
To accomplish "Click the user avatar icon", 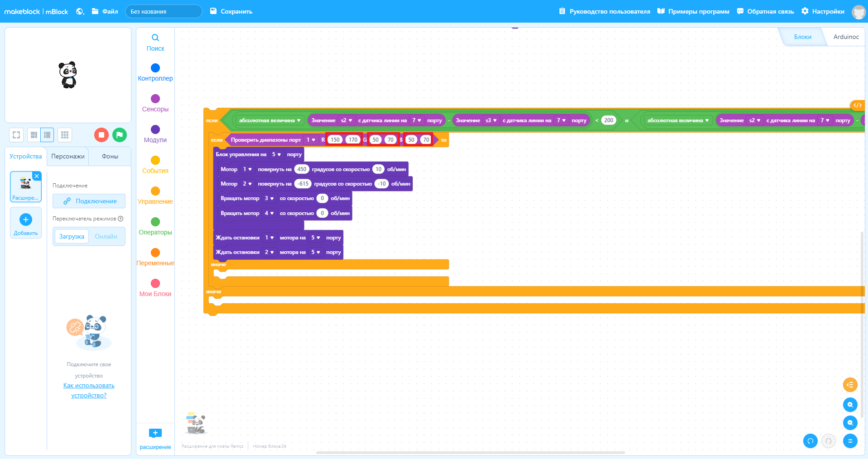I will 858,12.
